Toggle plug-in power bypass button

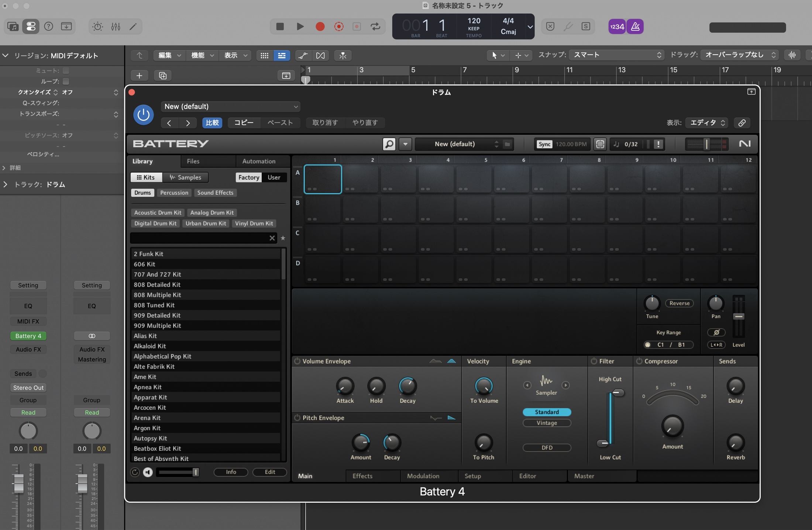tap(143, 115)
